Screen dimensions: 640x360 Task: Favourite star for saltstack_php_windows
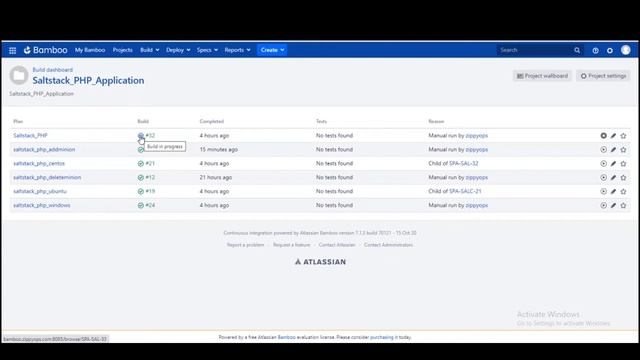click(x=623, y=205)
